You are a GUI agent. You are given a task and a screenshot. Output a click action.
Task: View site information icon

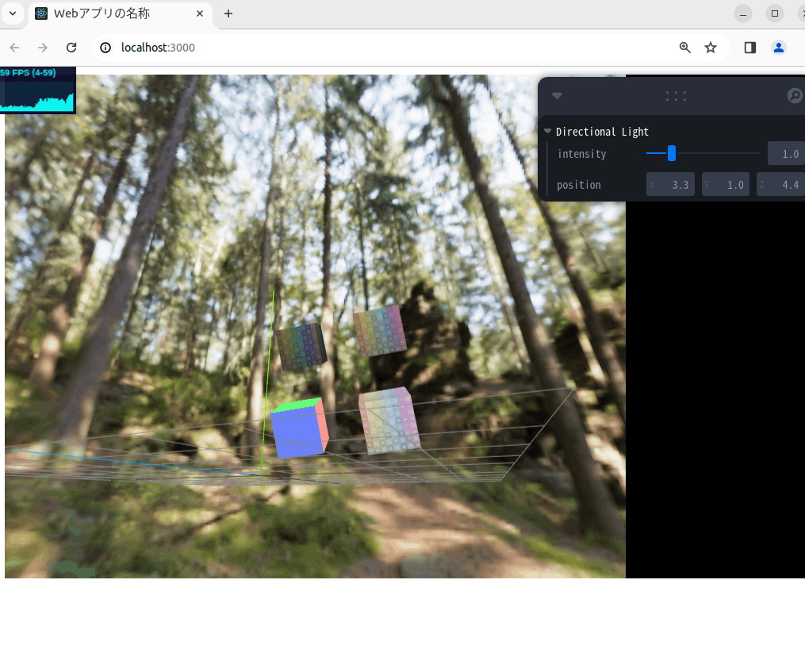click(x=105, y=48)
